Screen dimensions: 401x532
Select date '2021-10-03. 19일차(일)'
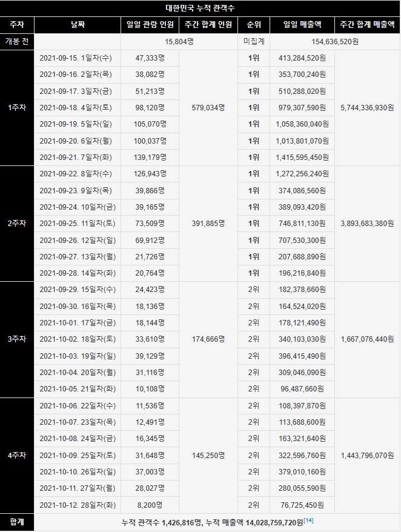tap(78, 356)
